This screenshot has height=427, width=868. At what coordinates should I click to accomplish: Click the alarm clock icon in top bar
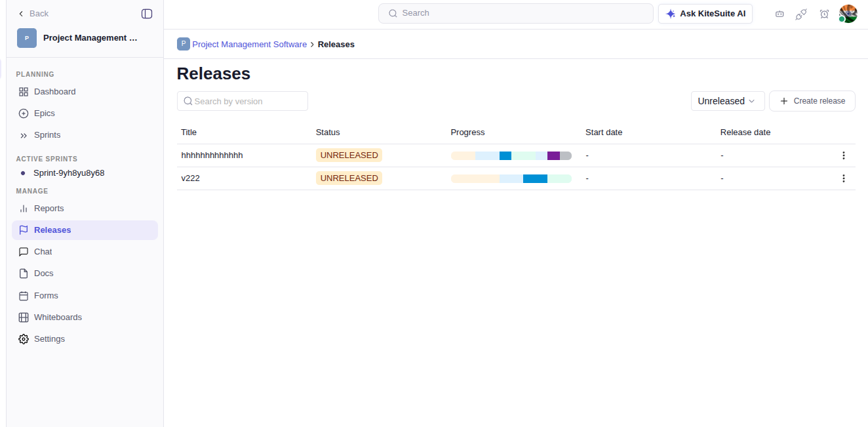tap(824, 14)
